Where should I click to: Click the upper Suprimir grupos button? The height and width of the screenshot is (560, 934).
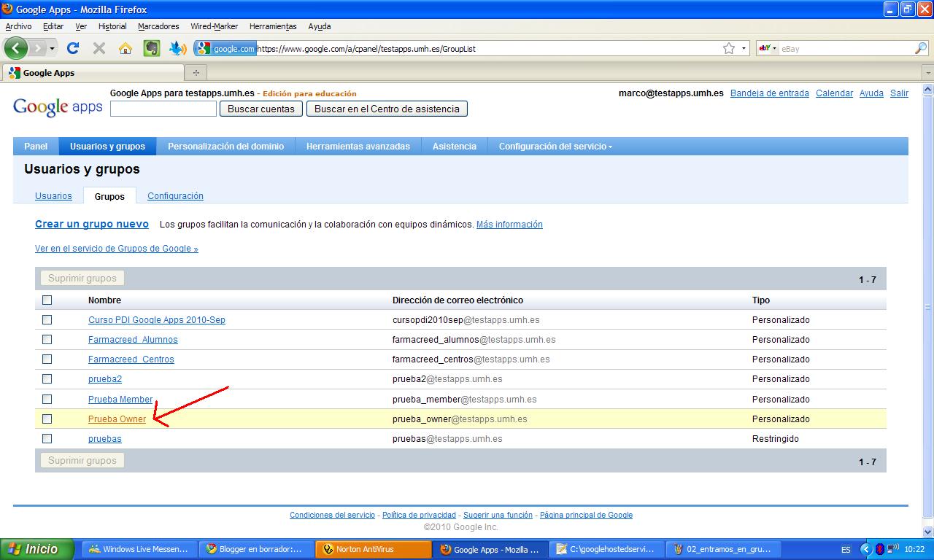(x=82, y=278)
